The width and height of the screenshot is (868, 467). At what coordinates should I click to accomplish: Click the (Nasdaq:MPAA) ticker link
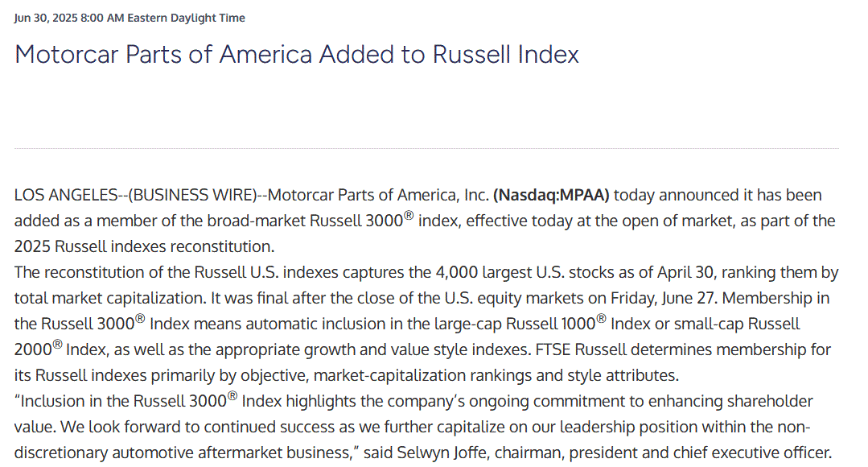[551, 195]
